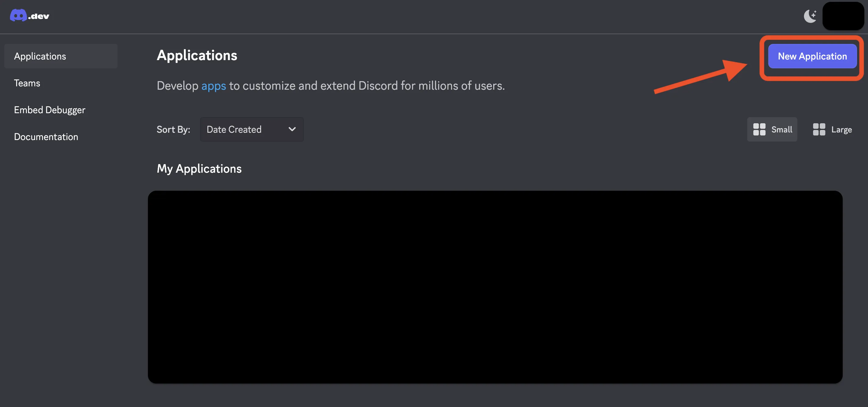Click the My Applications list panel
This screenshot has width=868, height=407.
[495, 287]
